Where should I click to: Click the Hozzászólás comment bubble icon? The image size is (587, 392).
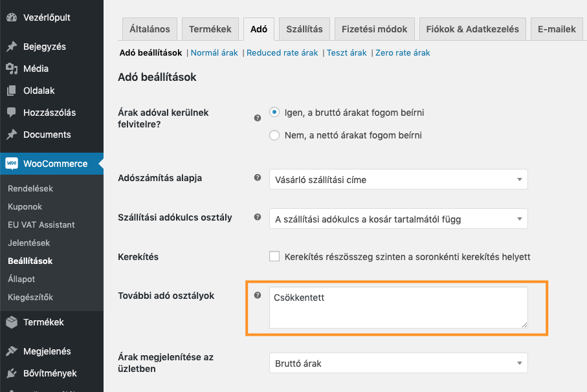point(12,113)
